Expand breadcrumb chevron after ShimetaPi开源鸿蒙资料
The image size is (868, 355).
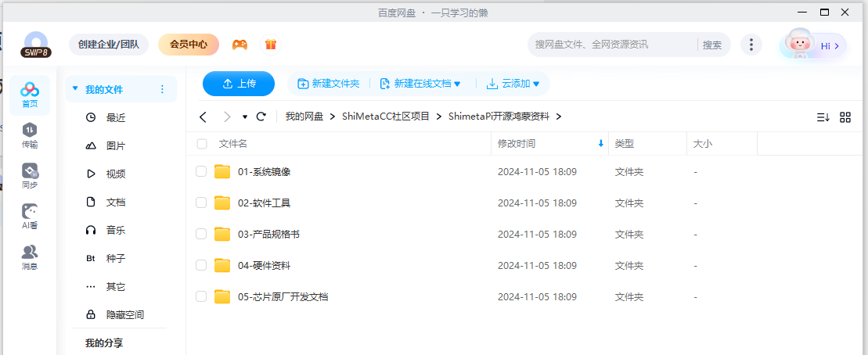tap(559, 117)
